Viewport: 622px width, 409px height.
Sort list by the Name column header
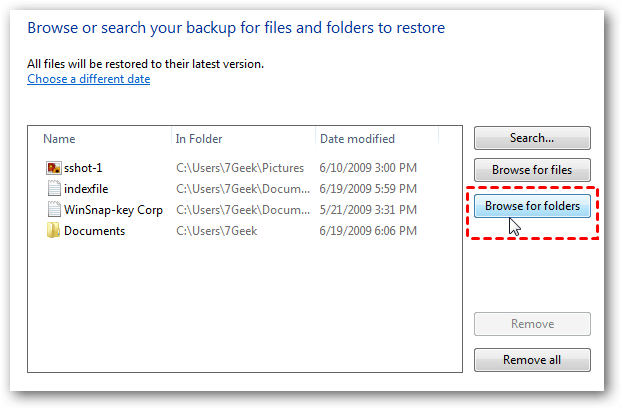(x=60, y=139)
